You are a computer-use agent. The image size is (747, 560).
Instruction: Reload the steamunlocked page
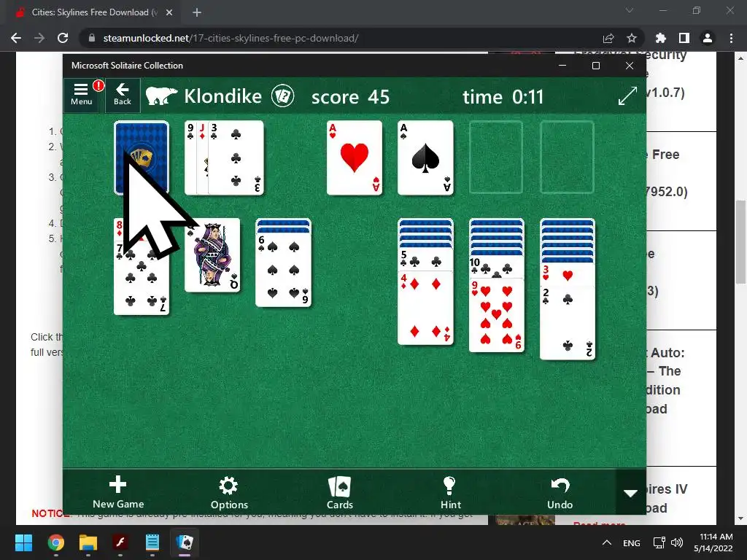tap(63, 38)
